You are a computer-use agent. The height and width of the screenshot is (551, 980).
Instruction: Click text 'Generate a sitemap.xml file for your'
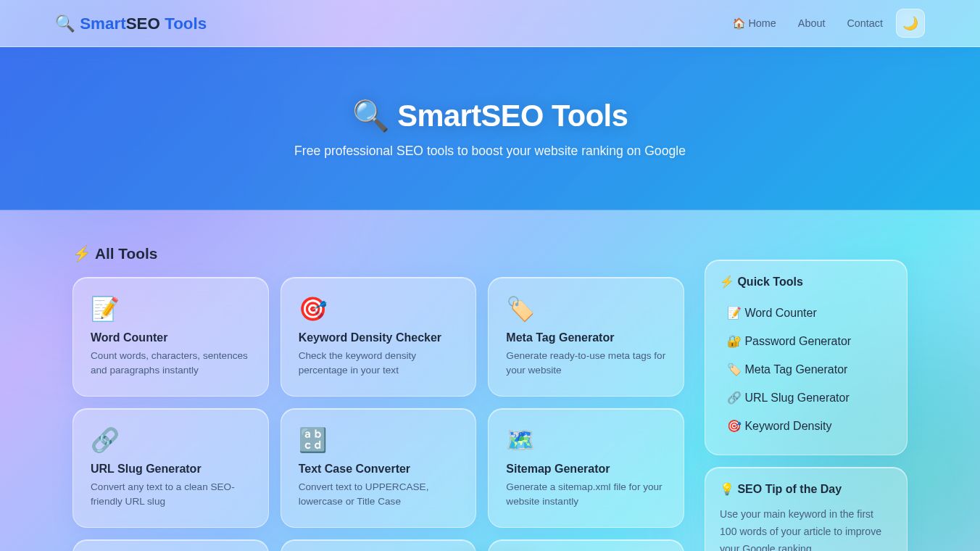pos(584,487)
